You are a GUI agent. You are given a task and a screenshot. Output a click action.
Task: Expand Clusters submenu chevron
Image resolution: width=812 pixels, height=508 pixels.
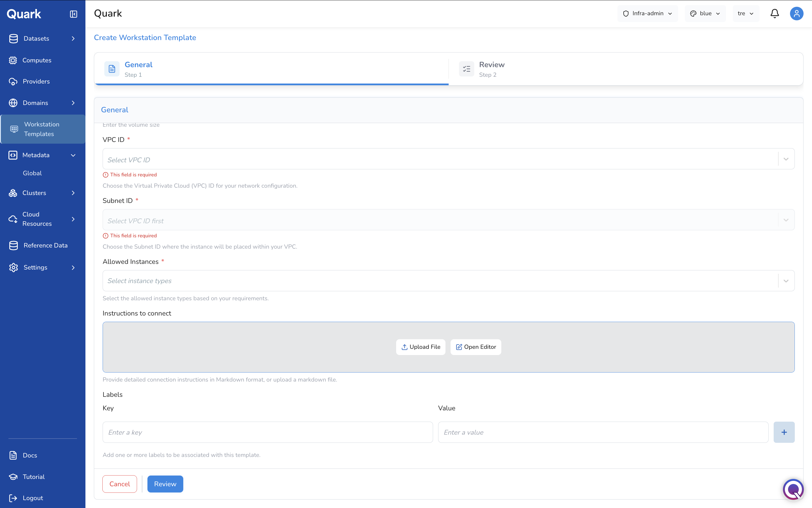[x=73, y=193]
